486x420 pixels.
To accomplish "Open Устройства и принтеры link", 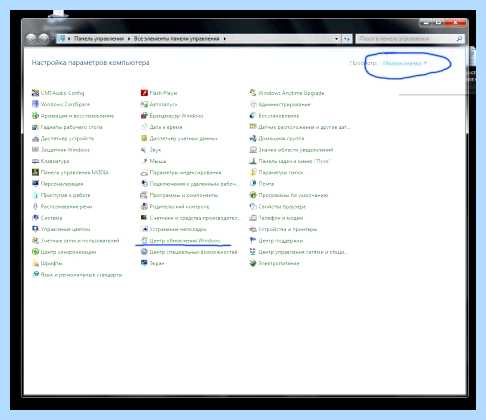I will pyautogui.click(x=288, y=229).
